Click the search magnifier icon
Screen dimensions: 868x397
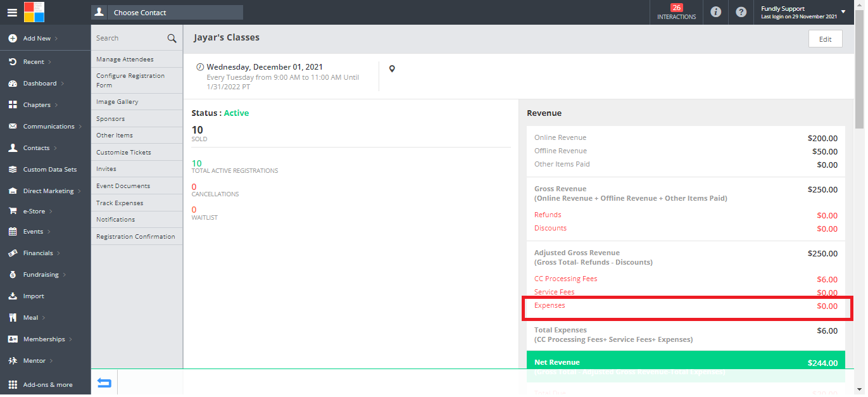point(172,39)
